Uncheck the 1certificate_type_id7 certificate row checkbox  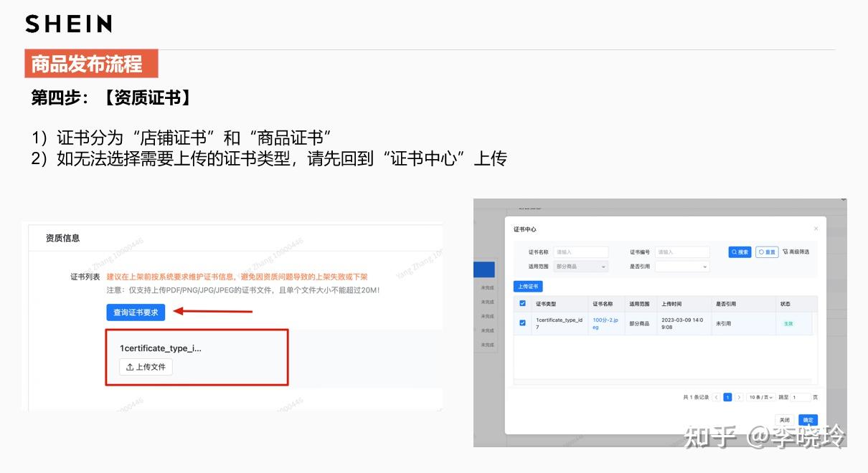coord(523,323)
